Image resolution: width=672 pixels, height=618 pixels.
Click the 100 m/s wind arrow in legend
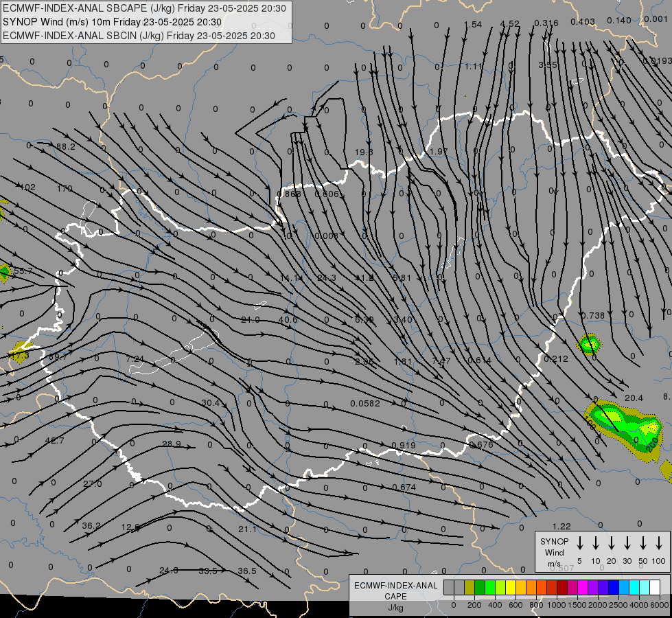659,543
